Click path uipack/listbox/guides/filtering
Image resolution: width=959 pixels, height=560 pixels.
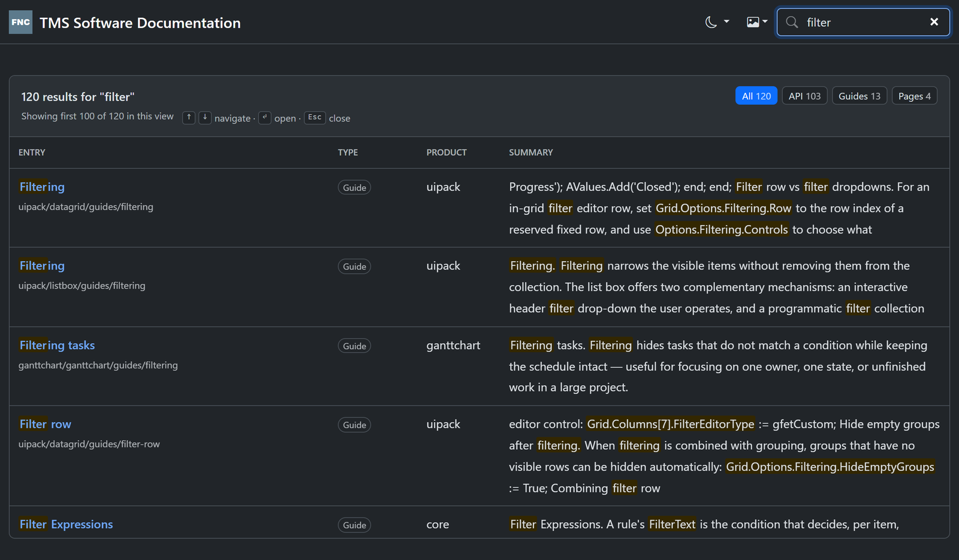(x=82, y=286)
